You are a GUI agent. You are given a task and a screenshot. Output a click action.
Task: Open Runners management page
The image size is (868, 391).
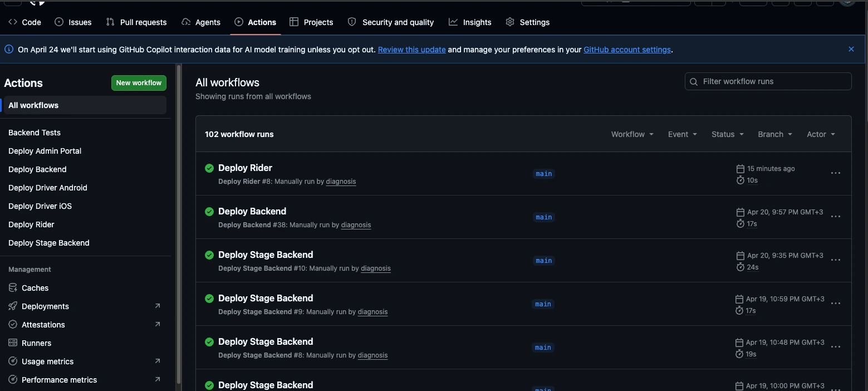pyautogui.click(x=36, y=343)
